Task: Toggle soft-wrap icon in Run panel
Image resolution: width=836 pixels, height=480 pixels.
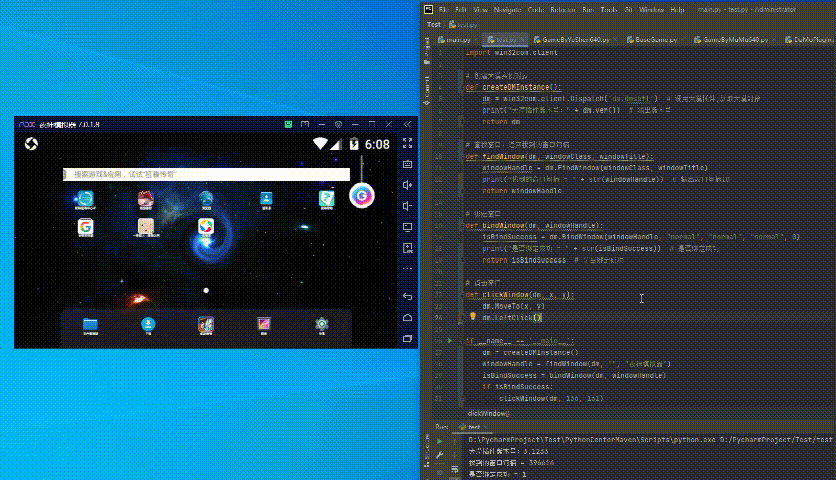Action: [x=455, y=469]
